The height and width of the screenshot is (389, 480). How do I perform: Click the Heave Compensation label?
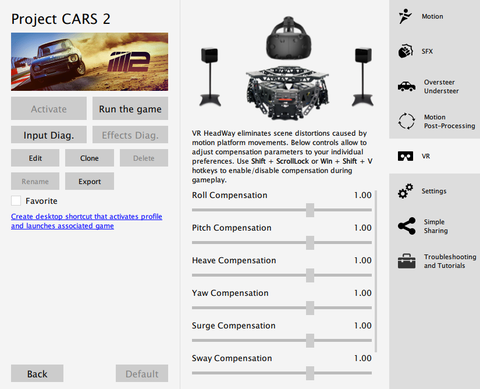point(234,260)
